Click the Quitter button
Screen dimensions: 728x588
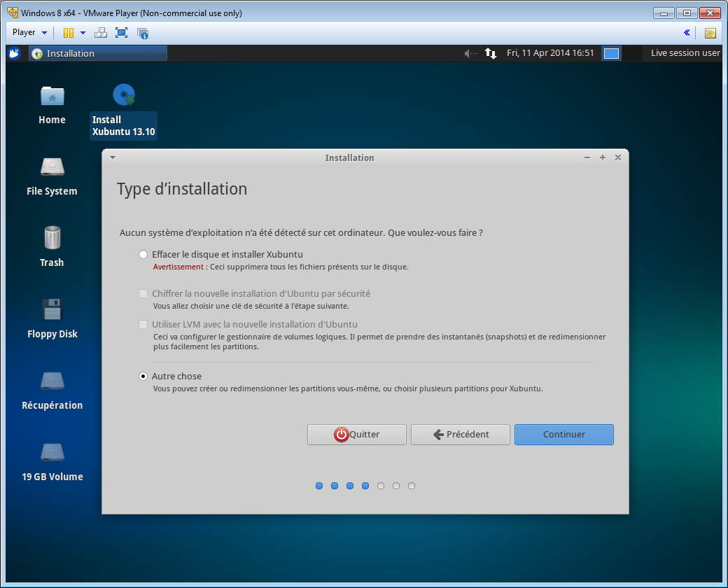[356, 434]
